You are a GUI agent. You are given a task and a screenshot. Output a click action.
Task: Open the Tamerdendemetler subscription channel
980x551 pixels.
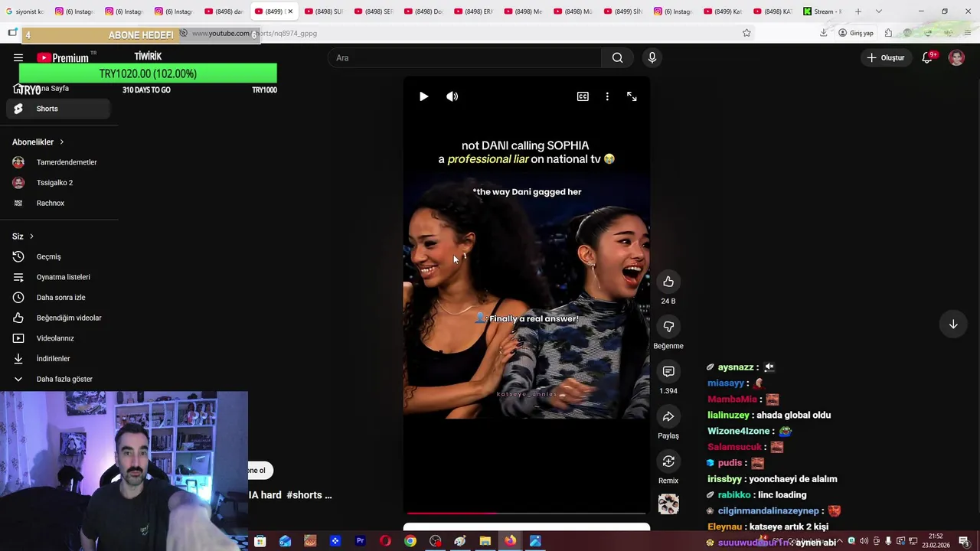pyautogui.click(x=59, y=162)
